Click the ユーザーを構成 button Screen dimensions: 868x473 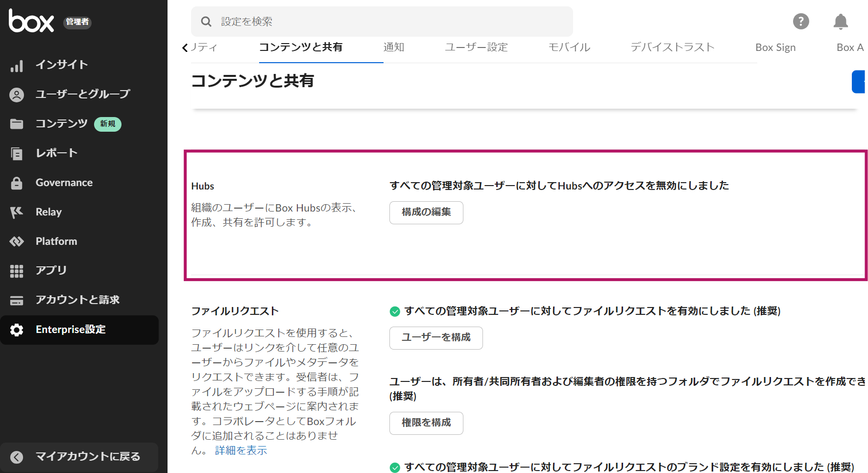click(436, 338)
